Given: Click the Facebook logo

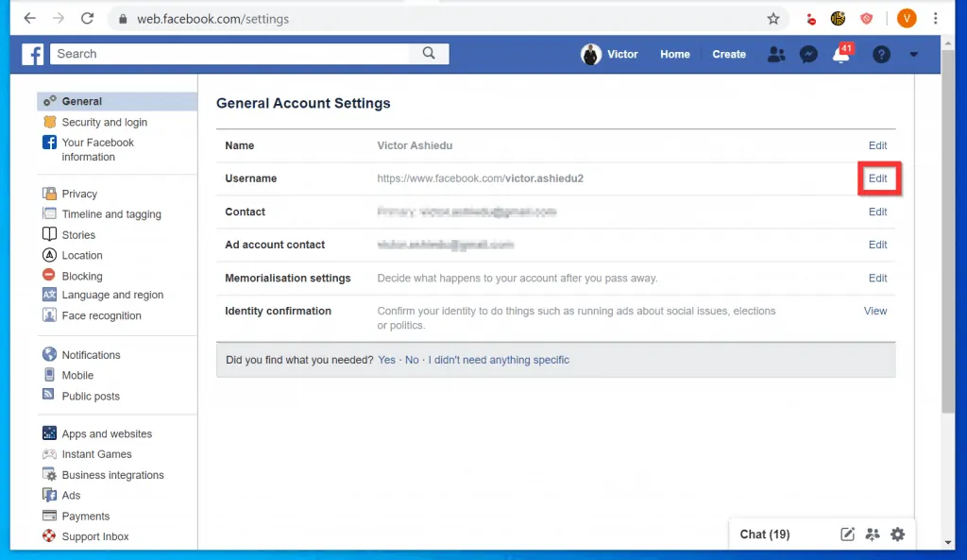Looking at the screenshot, I should pyautogui.click(x=33, y=54).
